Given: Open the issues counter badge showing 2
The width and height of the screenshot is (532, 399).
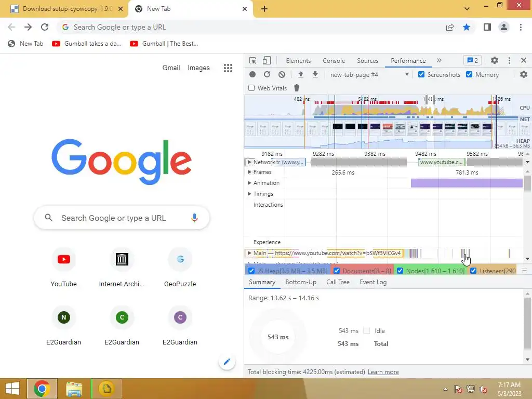Looking at the screenshot, I should pos(473,60).
